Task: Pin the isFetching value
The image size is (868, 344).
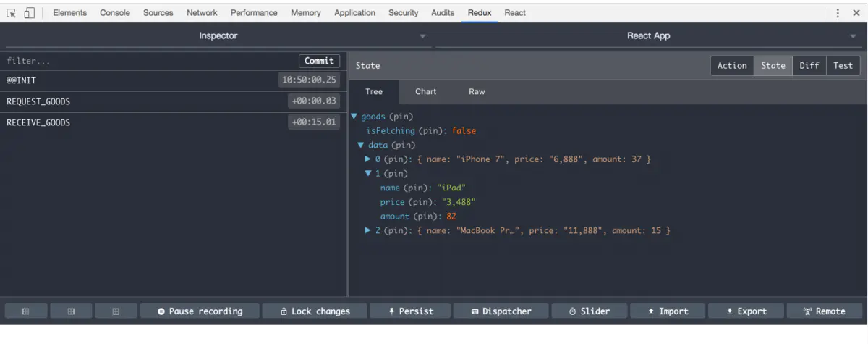Action: point(432,131)
